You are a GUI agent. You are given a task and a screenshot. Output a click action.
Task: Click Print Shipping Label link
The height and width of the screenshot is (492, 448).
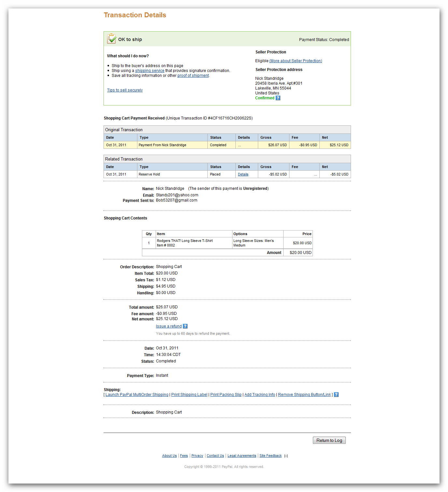pos(189,395)
